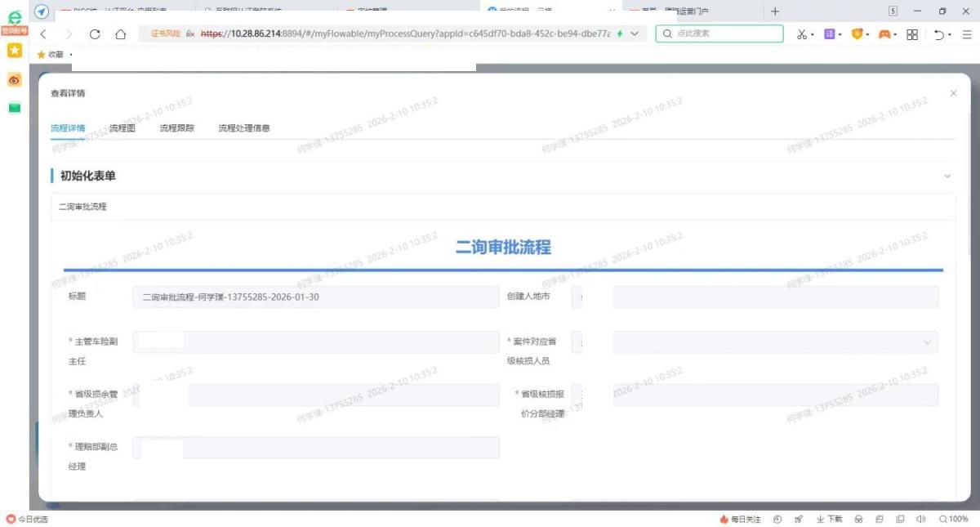
Task: Switch to the 流程跟踪 tab
Action: coord(176,128)
